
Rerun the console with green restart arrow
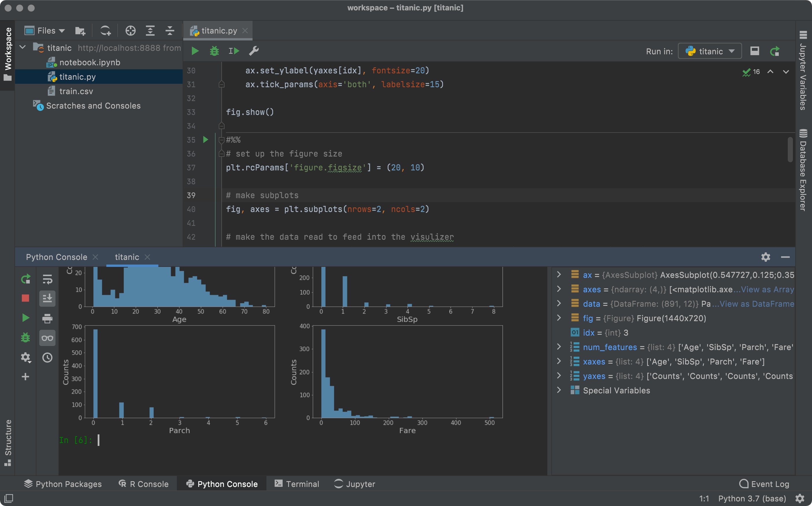click(25, 278)
